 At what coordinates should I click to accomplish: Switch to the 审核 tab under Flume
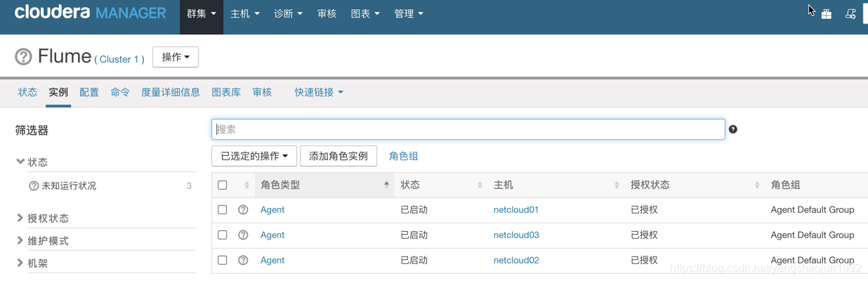[x=262, y=92]
